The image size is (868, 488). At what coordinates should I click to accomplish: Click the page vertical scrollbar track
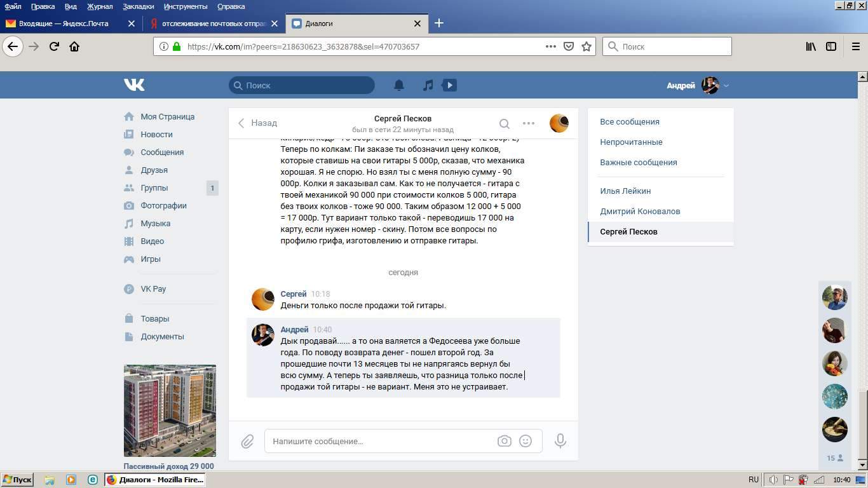(862, 254)
